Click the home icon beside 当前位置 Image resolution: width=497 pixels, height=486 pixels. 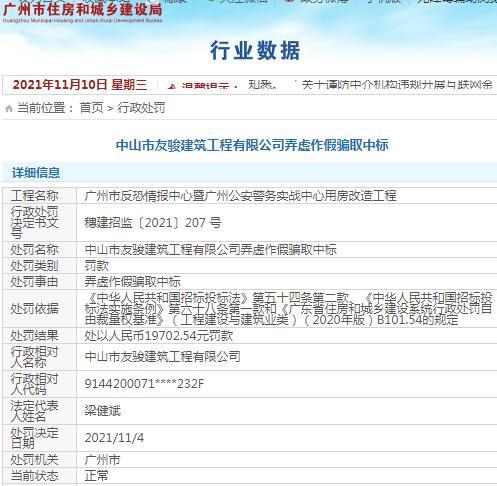coord(9,108)
